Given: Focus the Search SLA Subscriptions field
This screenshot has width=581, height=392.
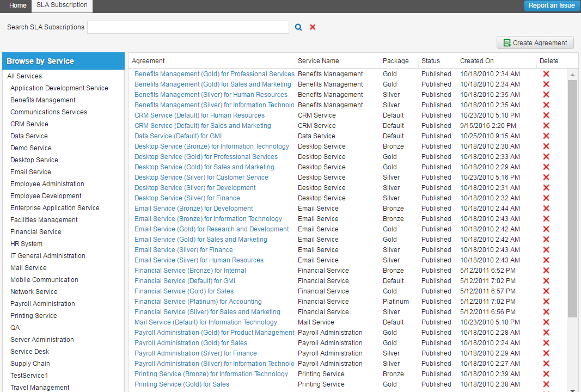Looking at the screenshot, I should [188, 27].
